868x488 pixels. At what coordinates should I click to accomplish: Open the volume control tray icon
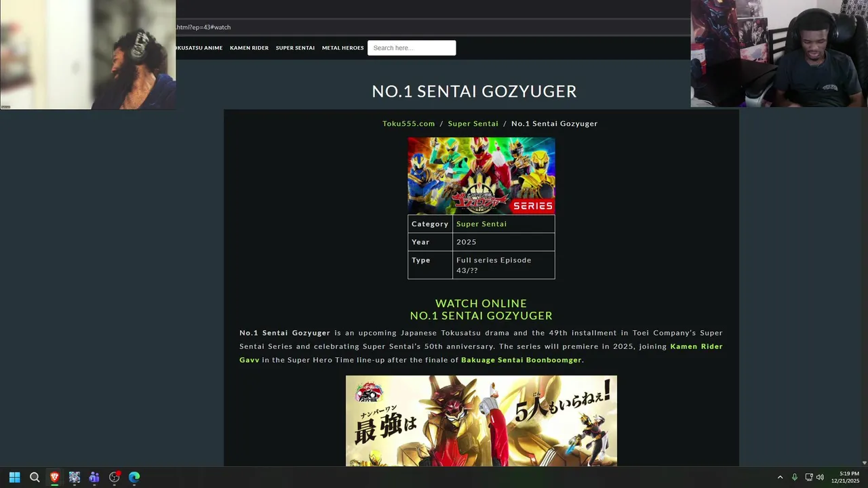coord(820,477)
